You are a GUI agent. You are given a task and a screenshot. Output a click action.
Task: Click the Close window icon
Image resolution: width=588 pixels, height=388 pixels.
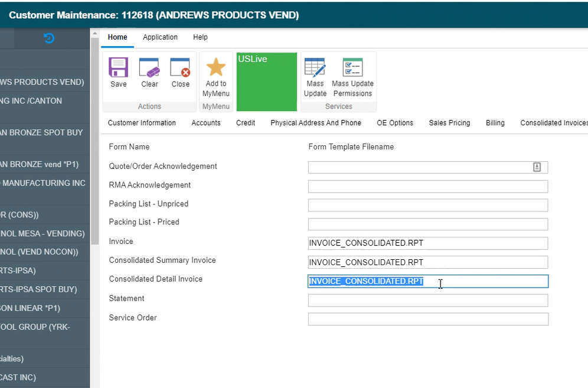[180, 68]
